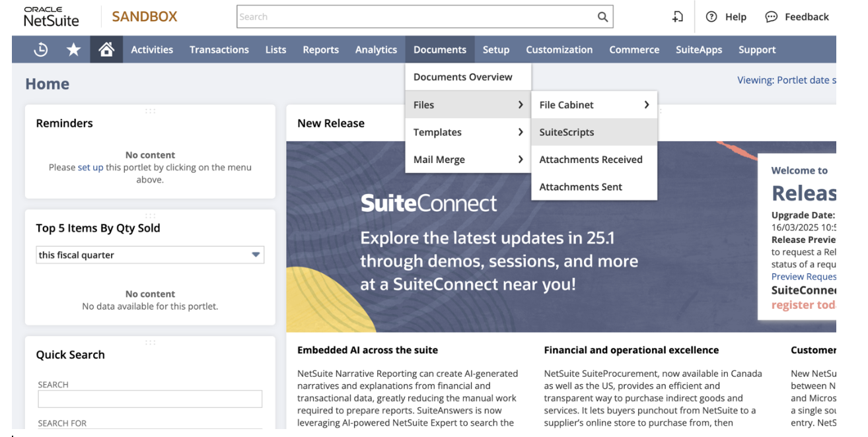The image size is (868, 437).
Task: Click 'Financial and operational excellence' heading
Action: point(632,351)
